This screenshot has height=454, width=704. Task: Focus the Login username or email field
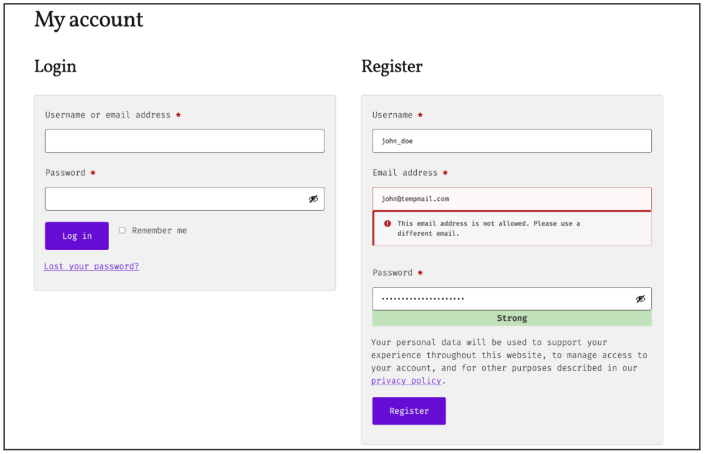(x=184, y=141)
